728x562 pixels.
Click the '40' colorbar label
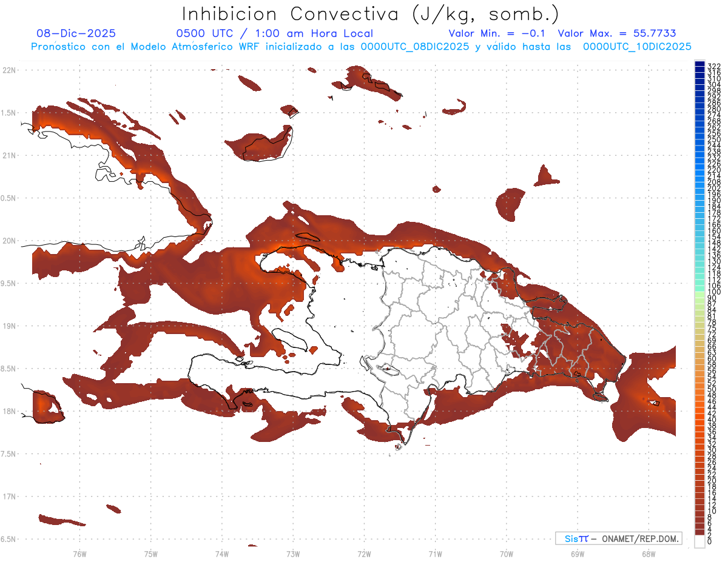(712, 420)
